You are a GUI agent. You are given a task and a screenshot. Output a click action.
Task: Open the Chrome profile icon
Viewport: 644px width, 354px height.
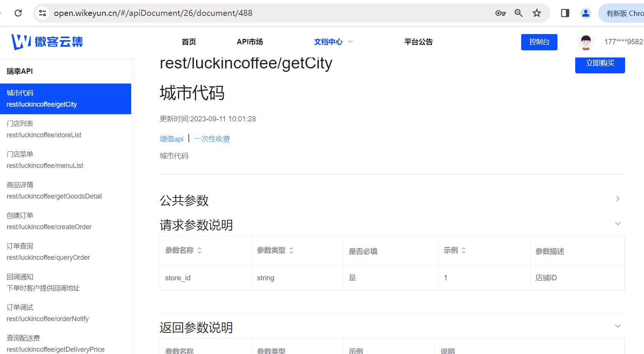coord(585,13)
